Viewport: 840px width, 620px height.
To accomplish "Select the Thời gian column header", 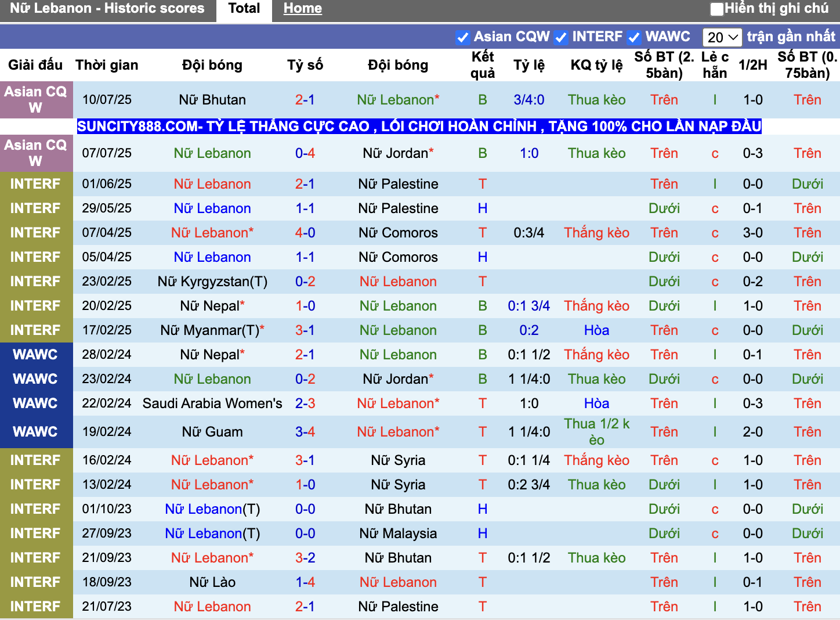I will tap(107, 65).
